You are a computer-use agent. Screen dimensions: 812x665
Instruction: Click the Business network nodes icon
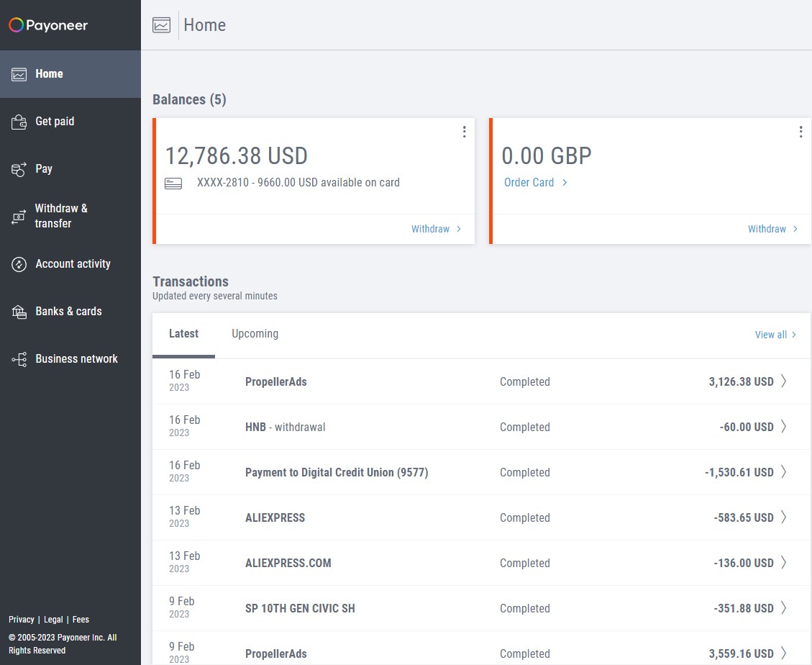(x=19, y=359)
